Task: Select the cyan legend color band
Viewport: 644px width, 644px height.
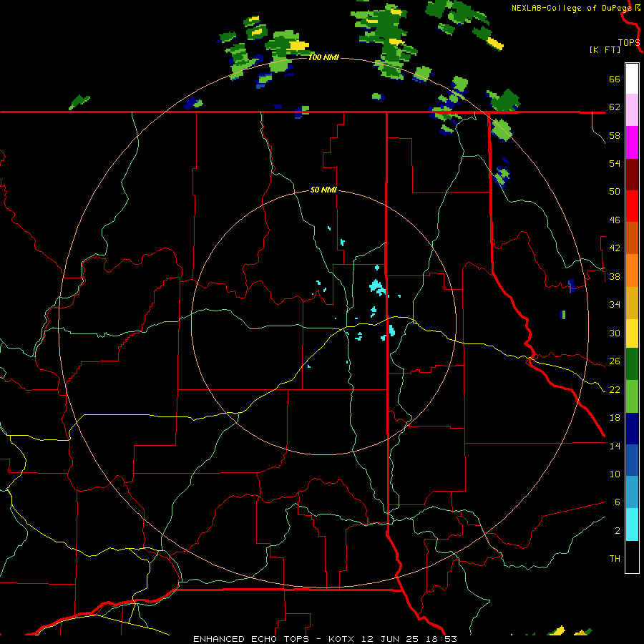Action: tap(632, 525)
